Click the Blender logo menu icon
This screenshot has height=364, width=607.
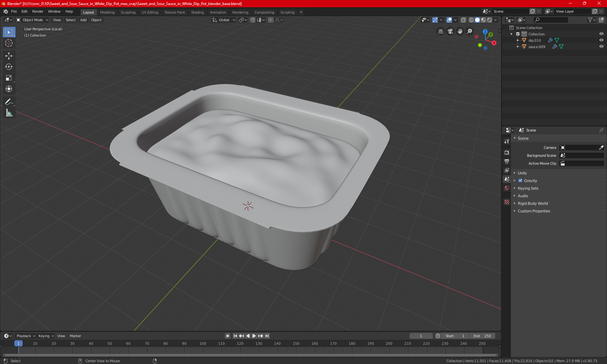[5, 11]
